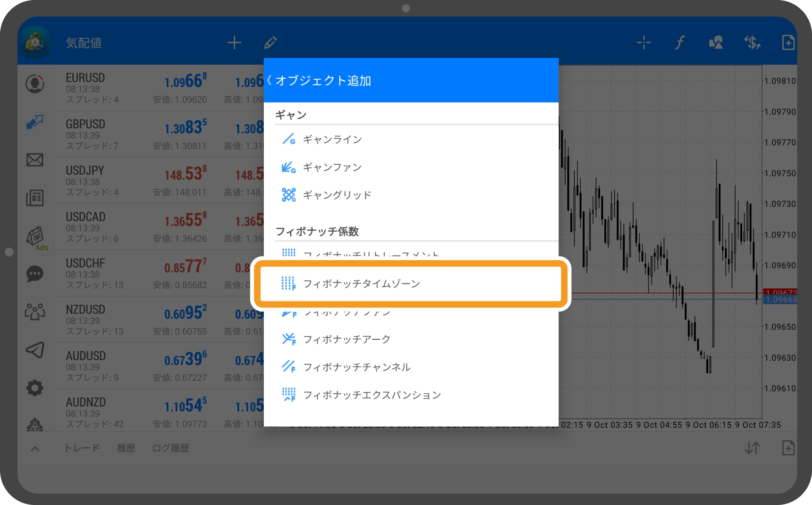
Task: Open the edit pencil icon in the header
Action: click(x=270, y=42)
